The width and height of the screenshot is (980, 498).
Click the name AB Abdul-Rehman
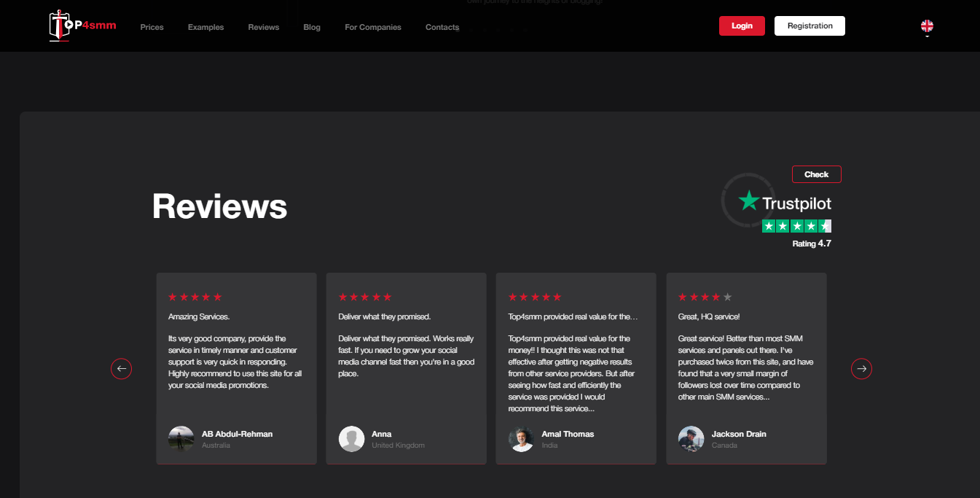(238, 434)
